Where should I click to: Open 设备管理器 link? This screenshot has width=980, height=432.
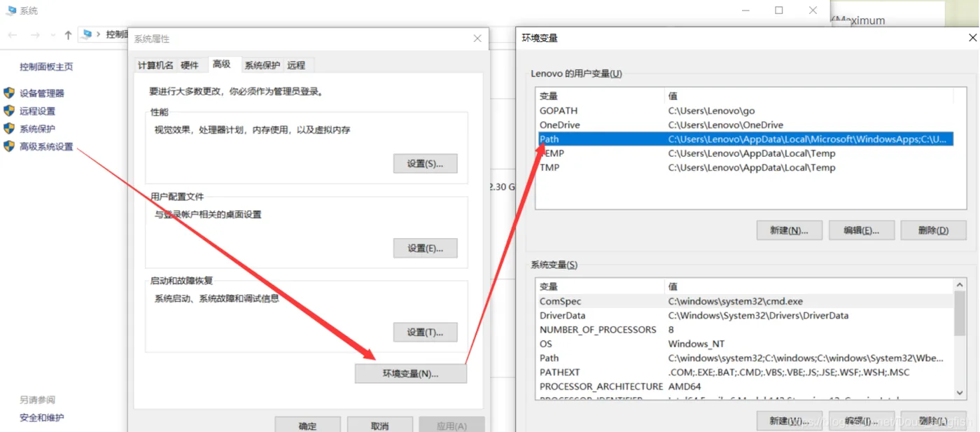42,93
